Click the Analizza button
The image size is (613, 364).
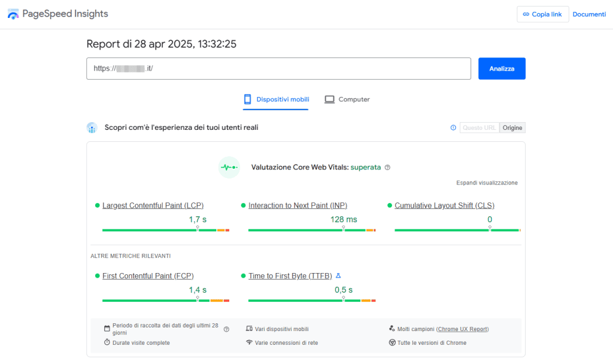point(502,68)
